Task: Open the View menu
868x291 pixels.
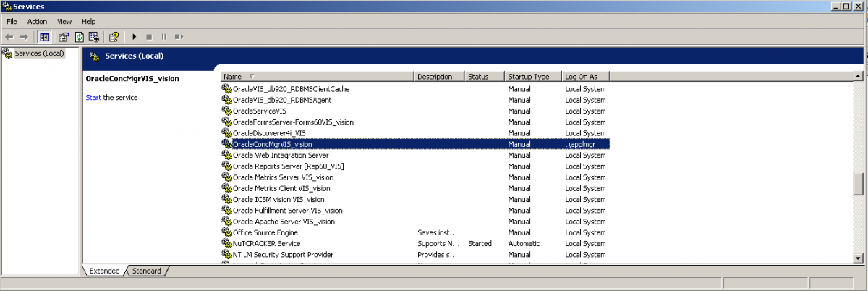Action: click(64, 22)
